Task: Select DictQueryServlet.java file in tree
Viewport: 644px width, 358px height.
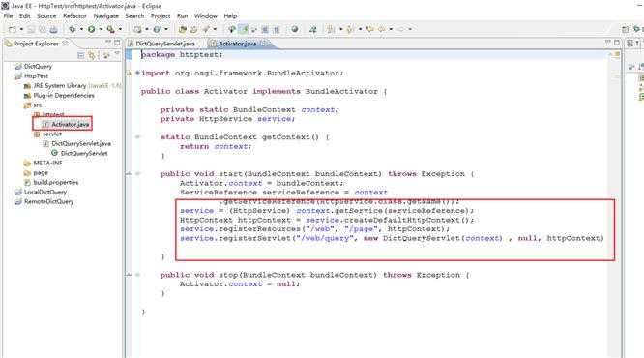Action: (x=81, y=144)
